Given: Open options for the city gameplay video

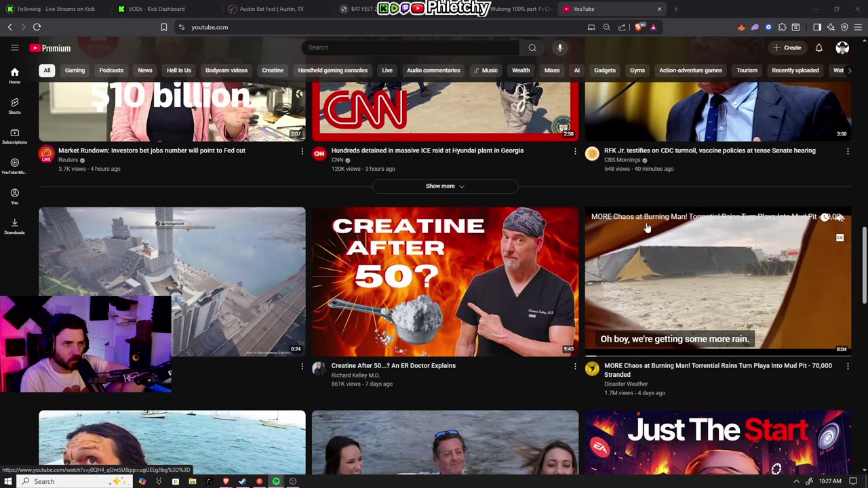Looking at the screenshot, I should (302, 366).
